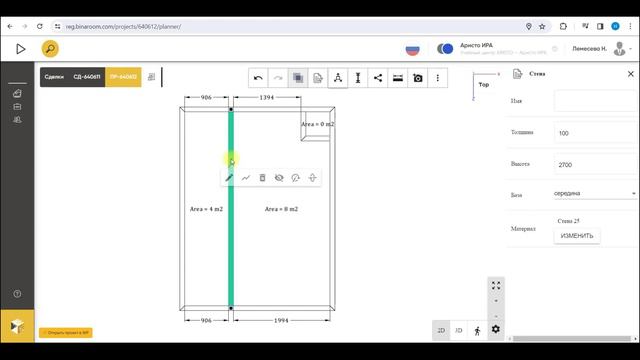Click the orange open project button
The image size is (640, 360).
pyautogui.click(x=66, y=333)
